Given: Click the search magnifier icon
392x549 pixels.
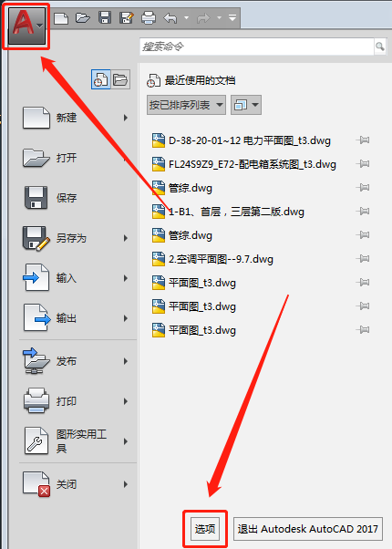Looking at the screenshot, I should [x=380, y=47].
